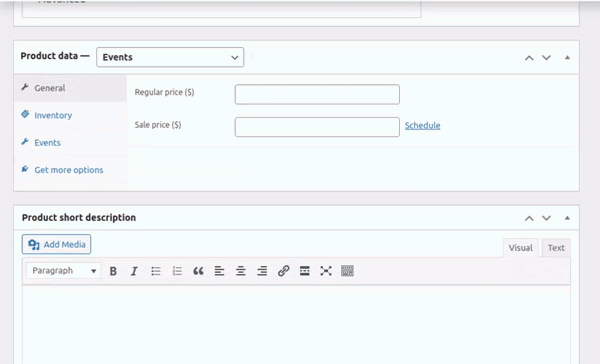Open the product type dropdown showing Events
600x364 pixels.
(170, 57)
